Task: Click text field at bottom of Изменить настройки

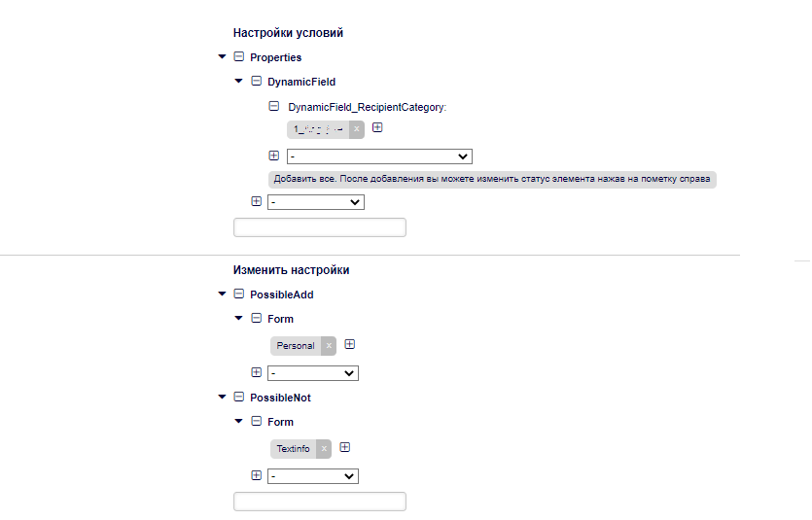Action: 320,502
